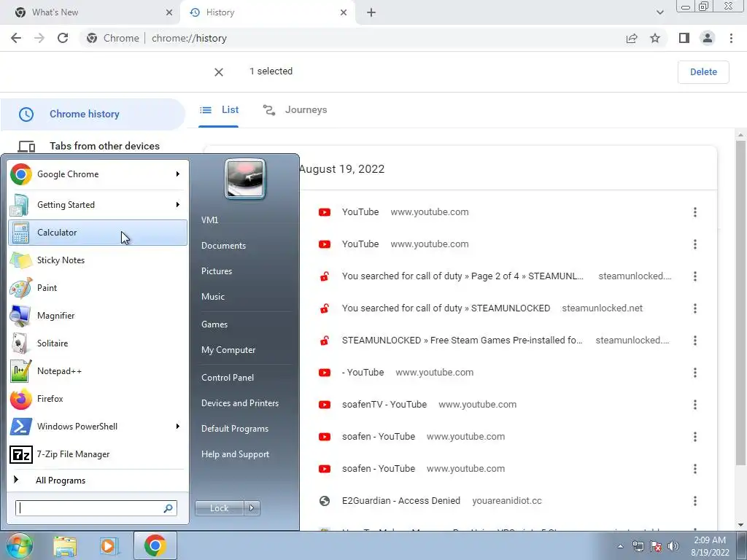Open a new tab with plus icon
Image resolution: width=747 pixels, height=560 pixels.
point(371,12)
